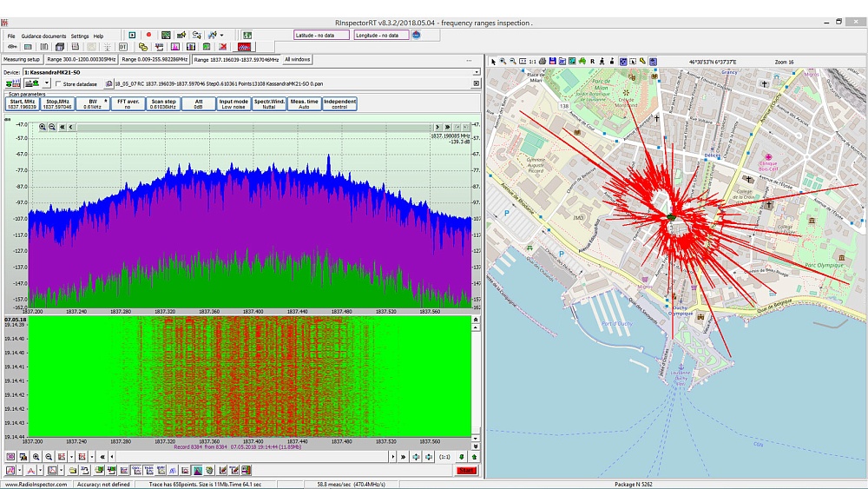Click the Latitude field

321,36
